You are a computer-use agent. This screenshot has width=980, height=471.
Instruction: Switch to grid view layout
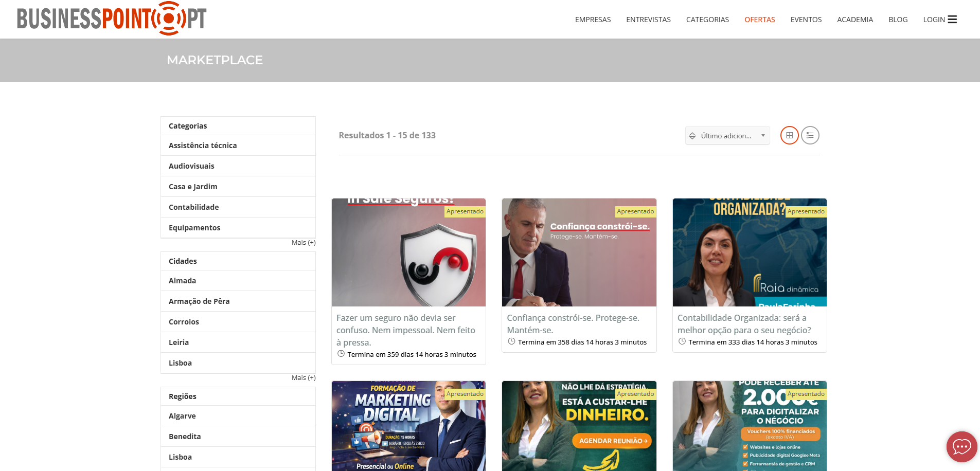click(x=789, y=135)
